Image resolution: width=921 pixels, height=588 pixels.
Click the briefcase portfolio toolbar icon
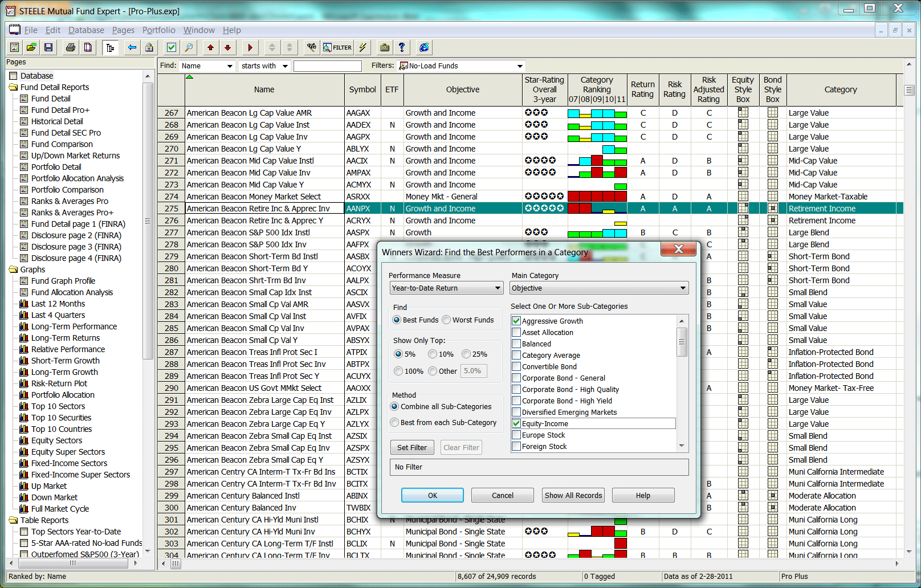[x=385, y=47]
